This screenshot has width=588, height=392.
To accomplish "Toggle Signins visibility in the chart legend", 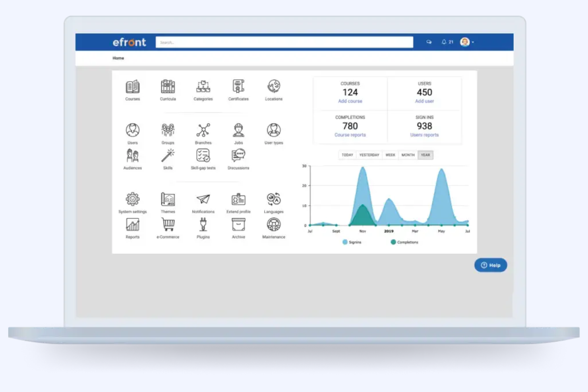I will click(x=352, y=242).
